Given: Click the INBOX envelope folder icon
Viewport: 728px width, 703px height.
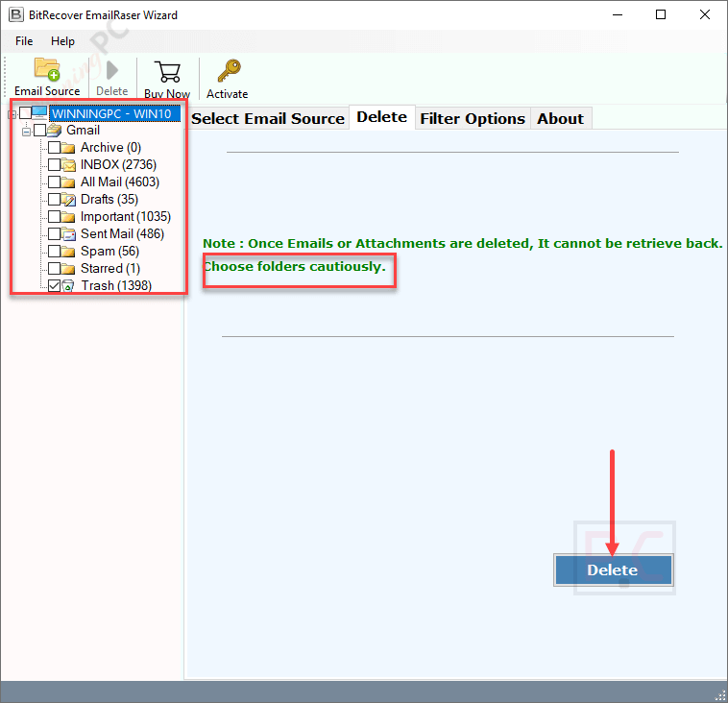Looking at the screenshot, I should point(68,165).
